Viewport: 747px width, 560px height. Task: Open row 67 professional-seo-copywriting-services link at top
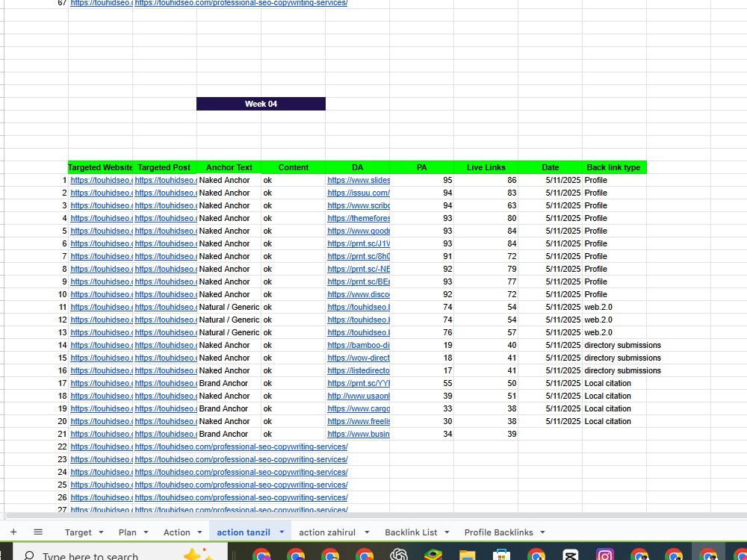[x=241, y=3]
